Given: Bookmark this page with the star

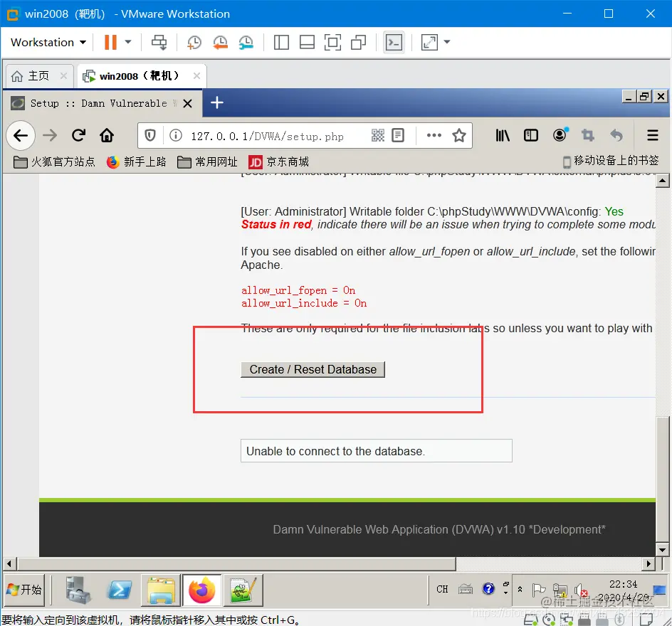Looking at the screenshot, I should pyautogui.click(x=459, y=136).
